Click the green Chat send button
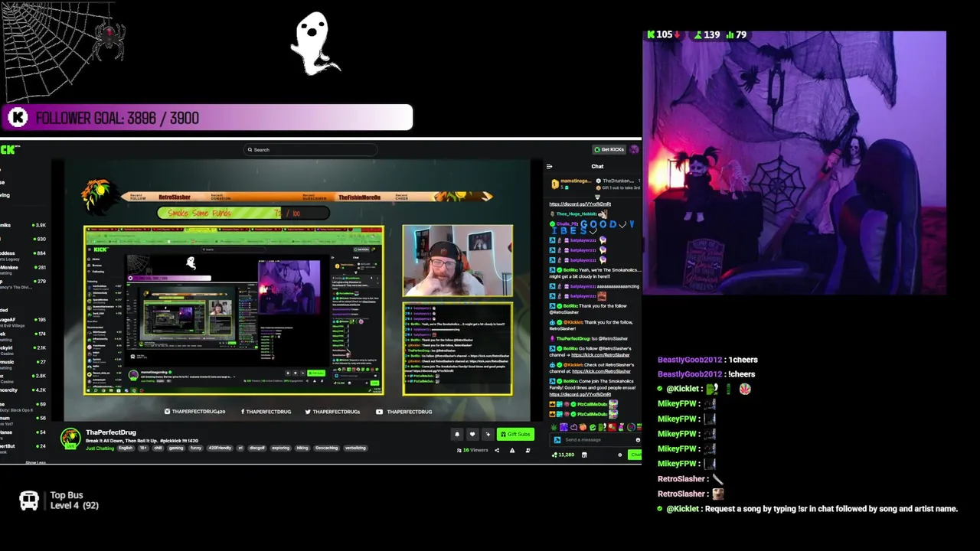Viewport: 980px width, 551px height. [x=635, y=455]
